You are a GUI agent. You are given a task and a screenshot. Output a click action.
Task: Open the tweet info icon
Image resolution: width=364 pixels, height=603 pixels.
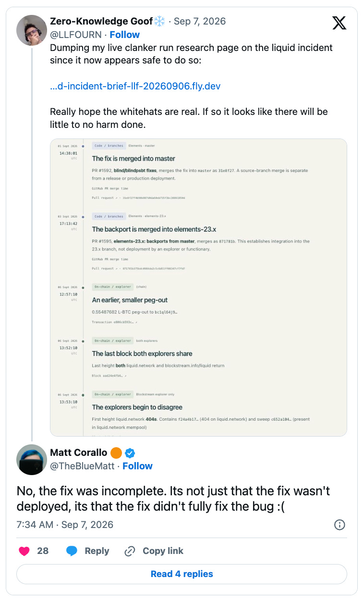[339, 525]
